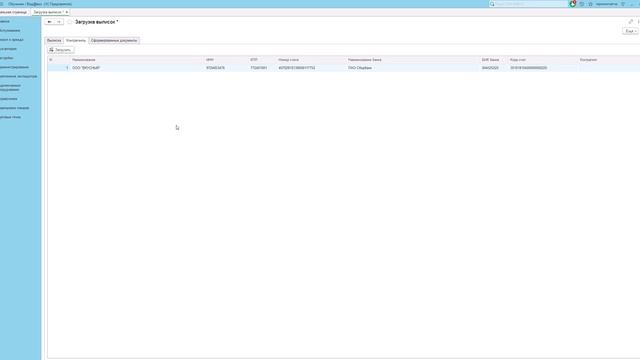
Task: Open the user name menu in the title bar
Action: tap(606, 4)
